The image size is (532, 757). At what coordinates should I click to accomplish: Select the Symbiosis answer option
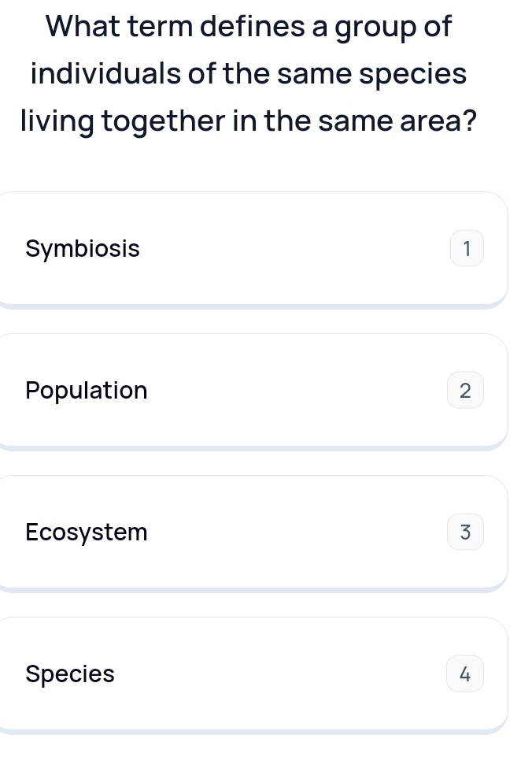pos(252,249)
